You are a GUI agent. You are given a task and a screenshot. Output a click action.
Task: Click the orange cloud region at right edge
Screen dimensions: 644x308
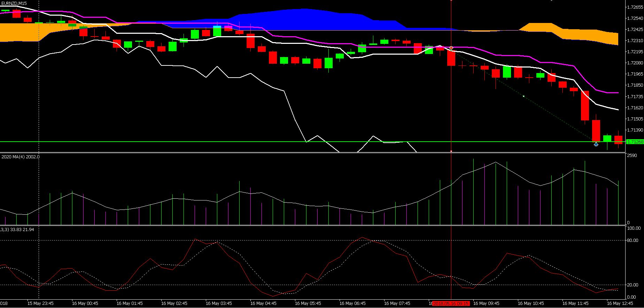click(592, 36)
